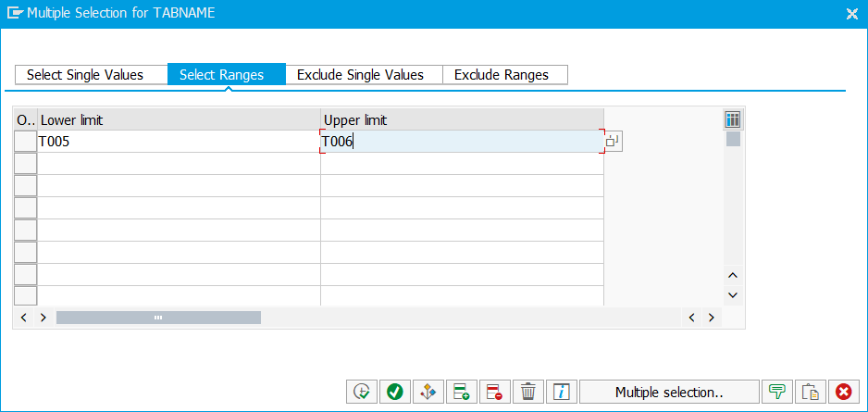
Task: Click the trash can Delete Entire Selection icon
Action: click(x=528, y=392)
